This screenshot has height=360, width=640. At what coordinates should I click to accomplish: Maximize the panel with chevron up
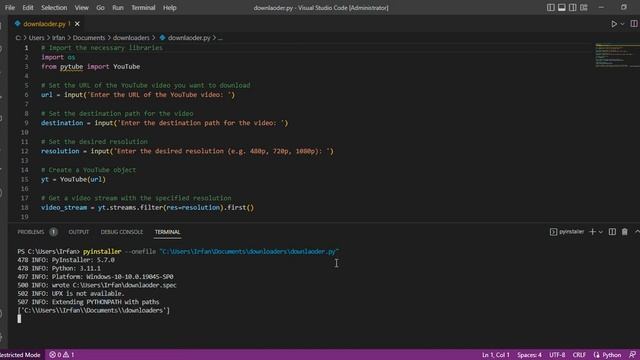(637, 232)
